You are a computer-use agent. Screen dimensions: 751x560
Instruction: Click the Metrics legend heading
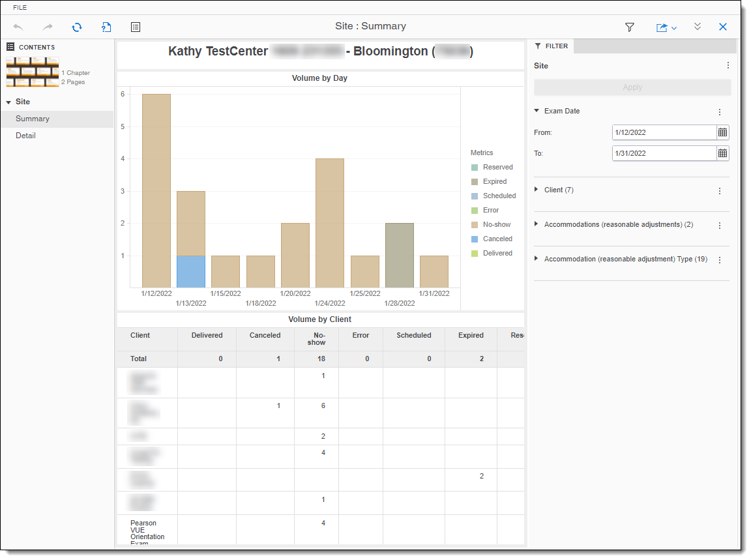tap(481, 153)
